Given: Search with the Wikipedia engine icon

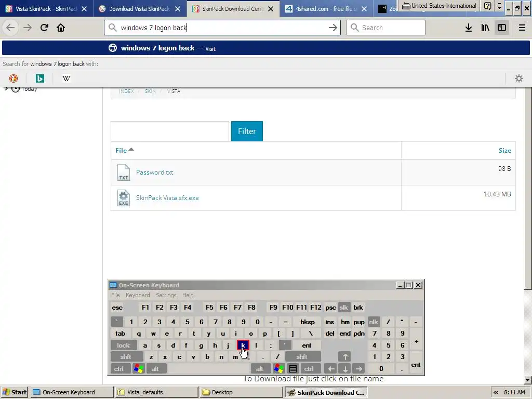Looking at the screenshot, I should (x=66, y=78).
